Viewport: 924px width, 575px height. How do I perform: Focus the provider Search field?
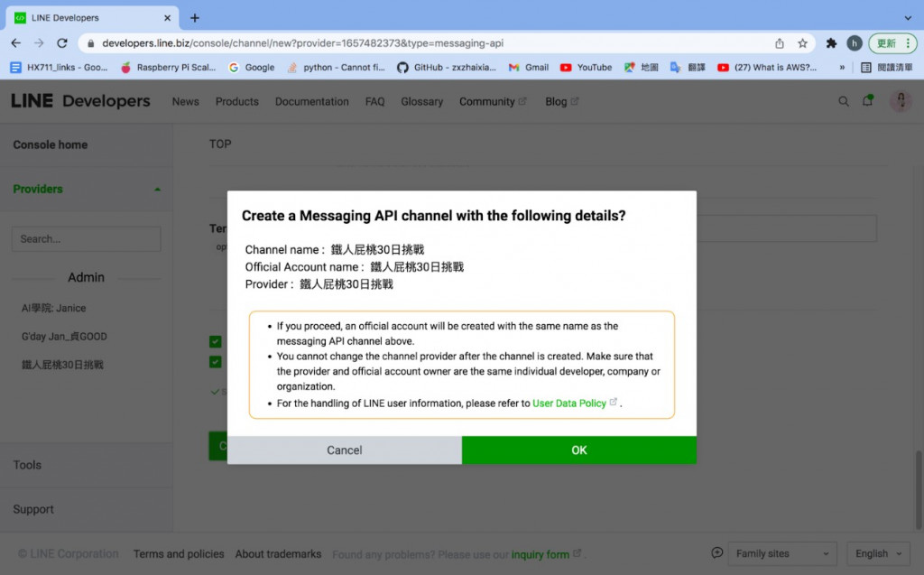point(86,239)
